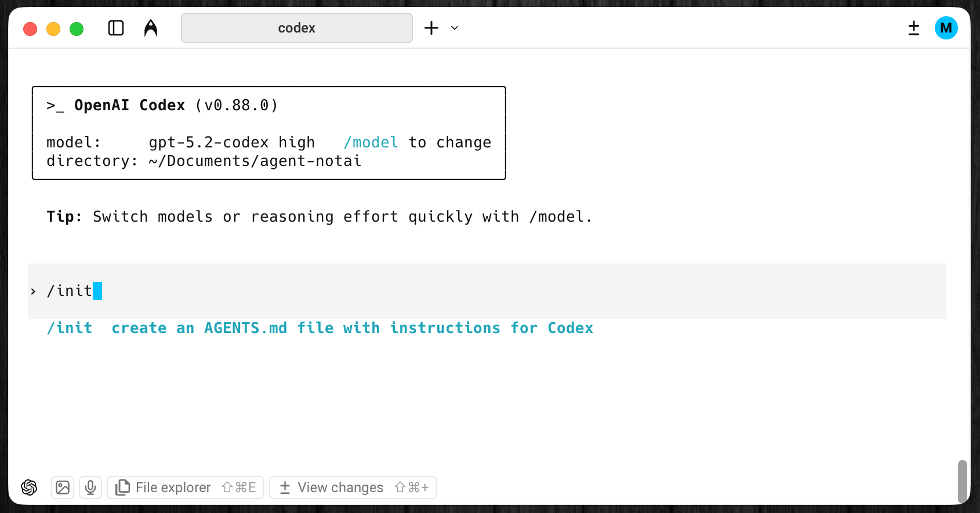Minimize window using yellow button

(x=53, y=28)
